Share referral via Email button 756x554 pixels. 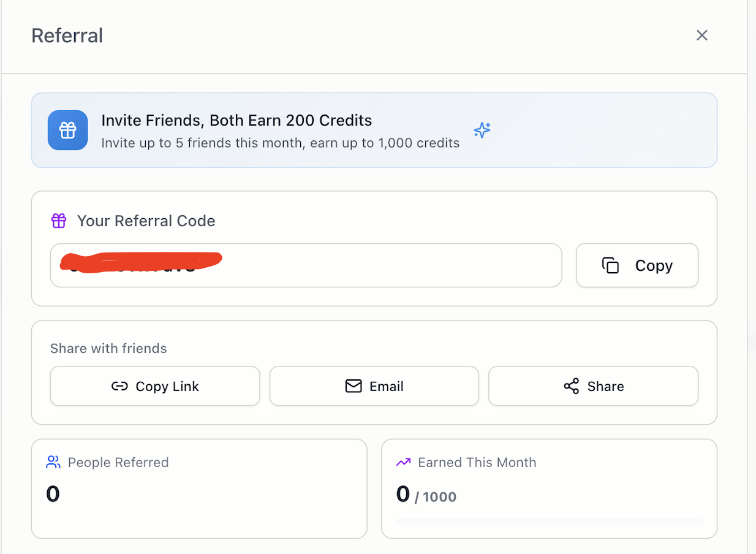374,386
